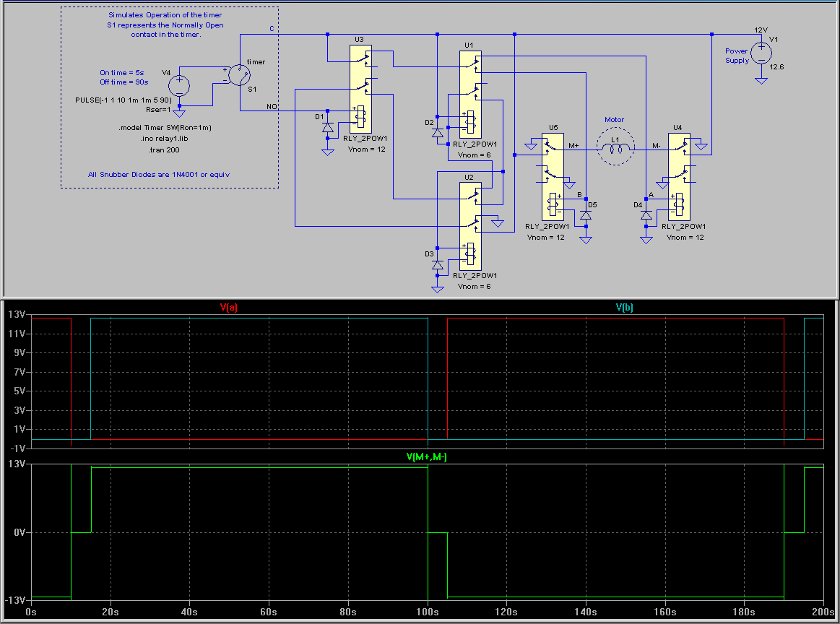The image size is (840, 624).
Task: Click the ground symbol under V1
Action: [761, 80]
